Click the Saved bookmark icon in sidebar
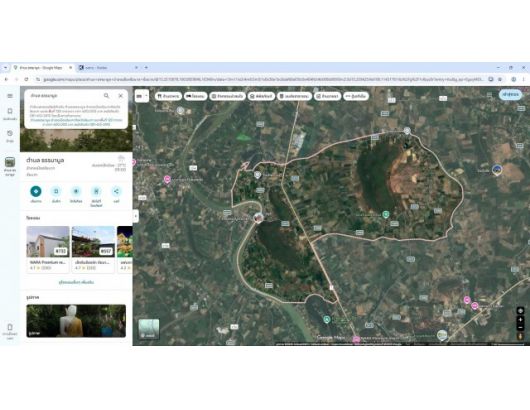530x410 pixels. tap(10, 111)
